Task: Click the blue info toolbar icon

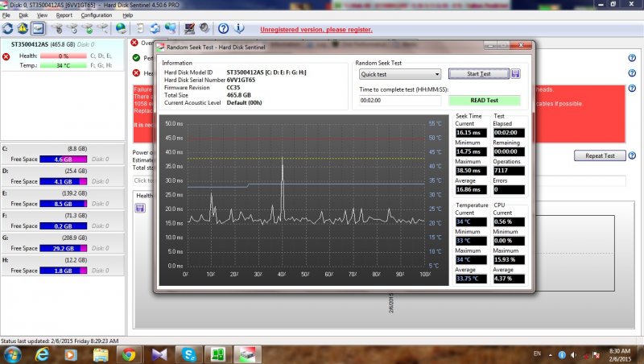Action: (239, 28)
